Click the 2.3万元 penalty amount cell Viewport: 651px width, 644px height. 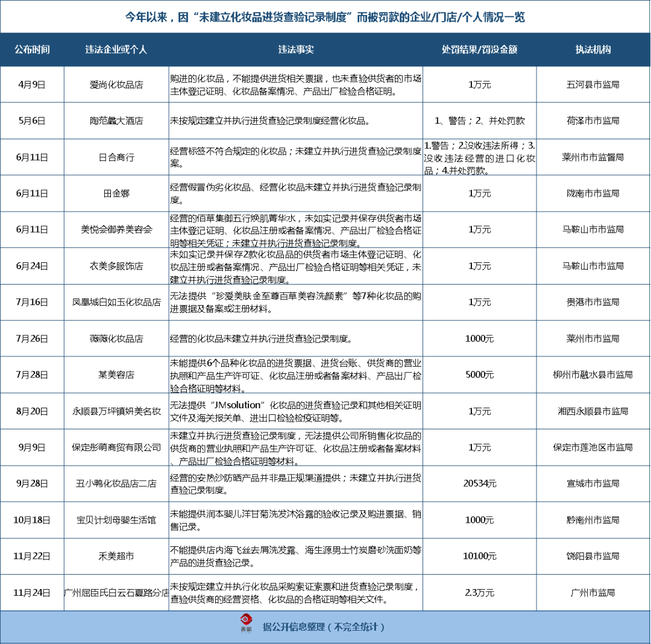479,593
